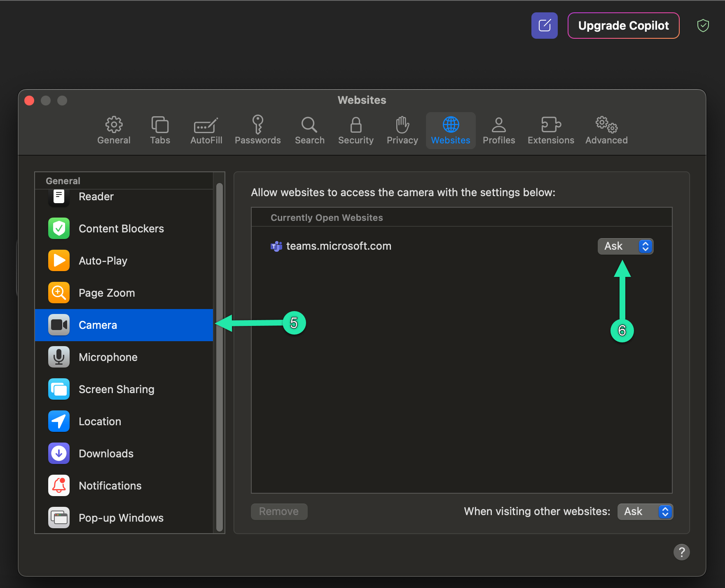Switch to Advanced preferences

[606, 130]
